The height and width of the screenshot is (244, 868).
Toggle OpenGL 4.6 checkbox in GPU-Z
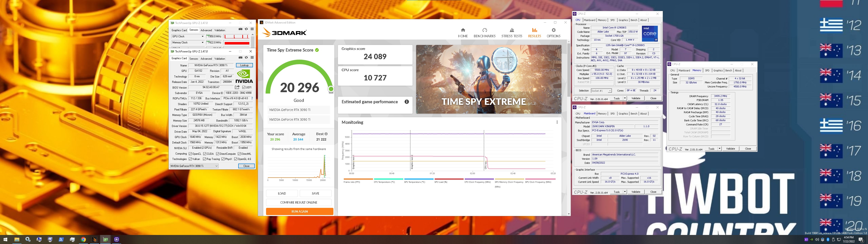(236, 159)
